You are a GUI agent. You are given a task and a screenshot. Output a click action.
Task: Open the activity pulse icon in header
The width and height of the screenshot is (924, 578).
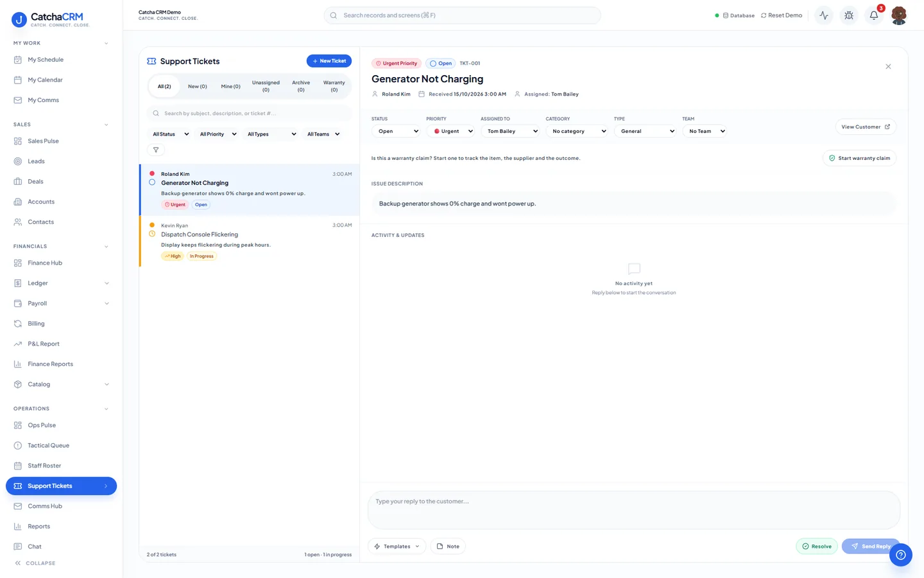coord(824,15)
